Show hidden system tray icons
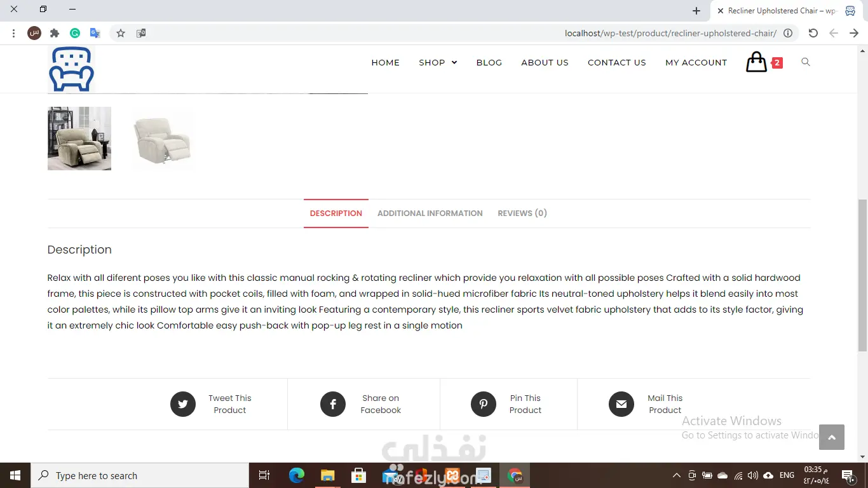868x488 pixels. click(x=677, y=475)
